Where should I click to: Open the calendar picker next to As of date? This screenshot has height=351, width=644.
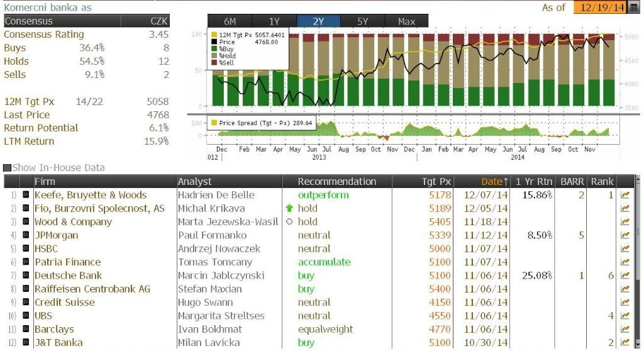(634, 8)
